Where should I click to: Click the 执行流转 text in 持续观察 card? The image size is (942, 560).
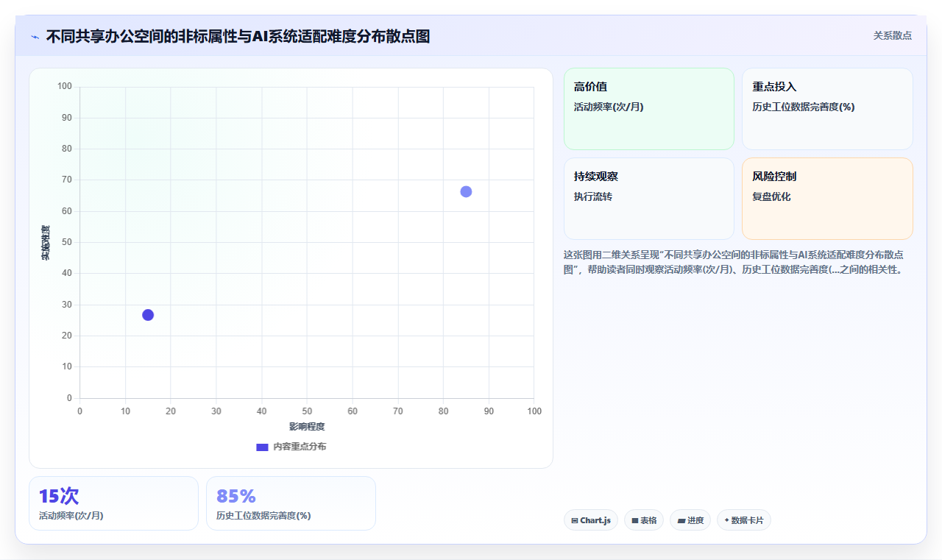(x=593, y=196)
